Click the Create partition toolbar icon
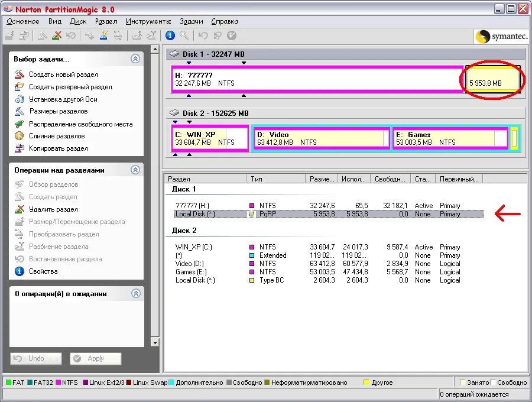This screenshot has width=532, height=402. [42, 35]
